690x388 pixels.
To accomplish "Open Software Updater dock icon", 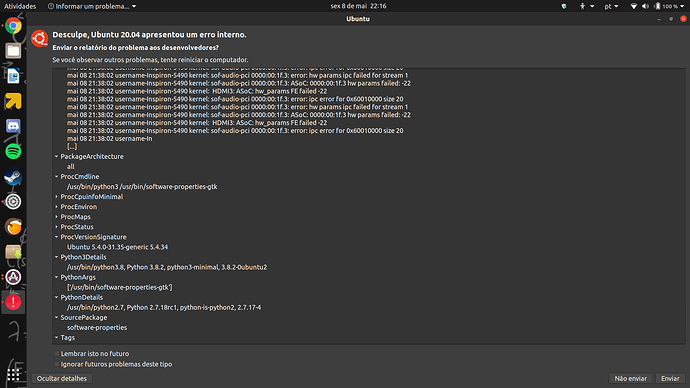I will [13, 277].
